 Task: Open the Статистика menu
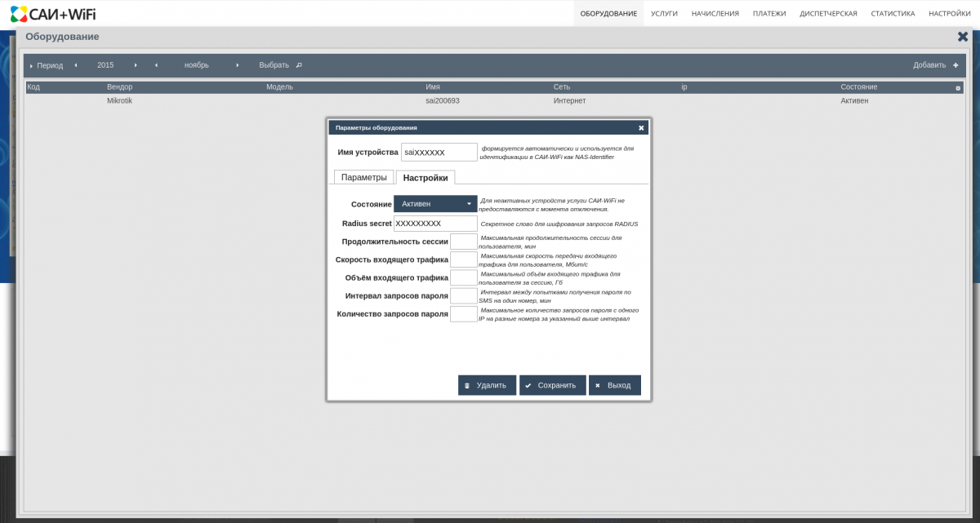pyautogui.click(x=893, y=13)
